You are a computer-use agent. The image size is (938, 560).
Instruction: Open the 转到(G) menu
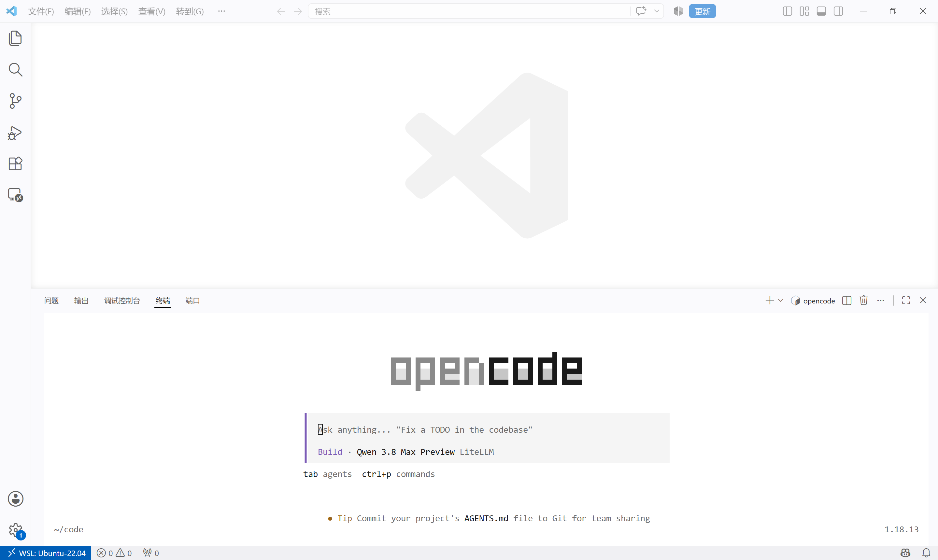[x=190, y=11]
